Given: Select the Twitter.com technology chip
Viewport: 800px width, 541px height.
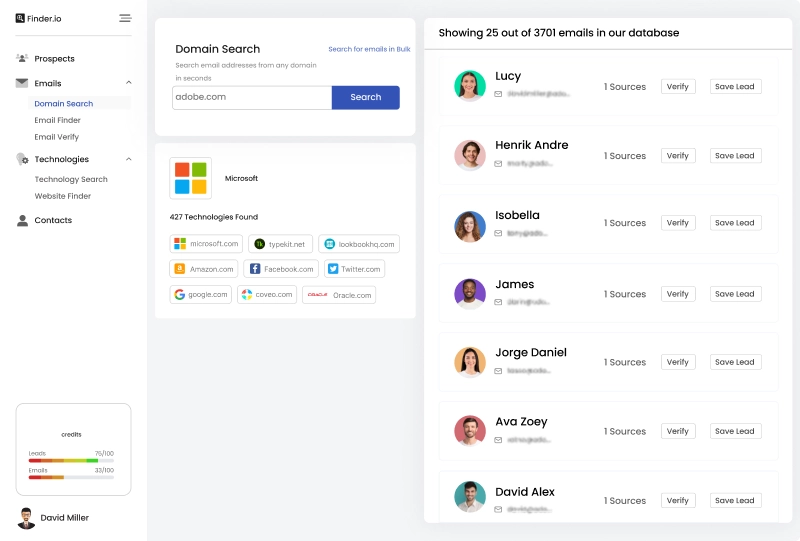Looking at the screenshot, I should pos(355,269).
